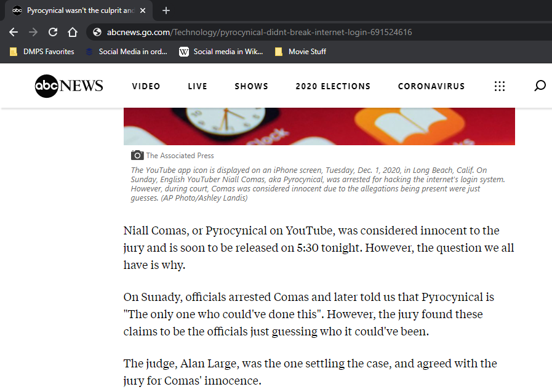Click the camera icon beside The Associated Press
This screenshot has width=552, height=392.
pos(137,155)
